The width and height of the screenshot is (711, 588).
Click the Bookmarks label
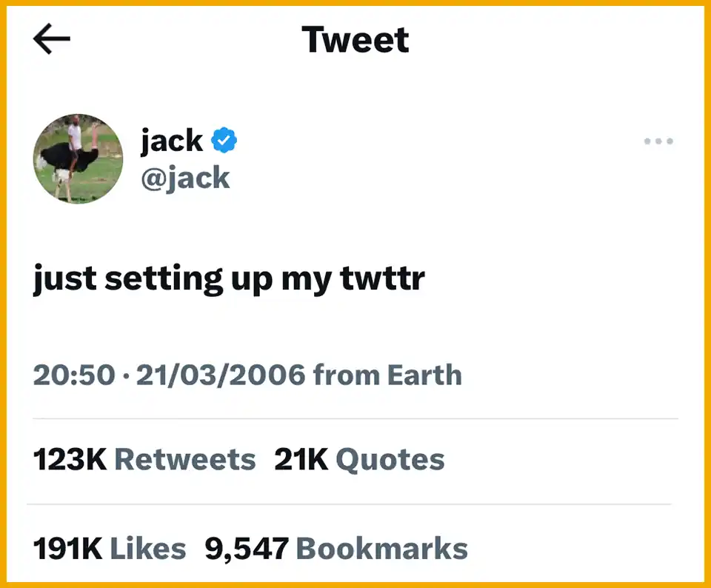point(381,549)
